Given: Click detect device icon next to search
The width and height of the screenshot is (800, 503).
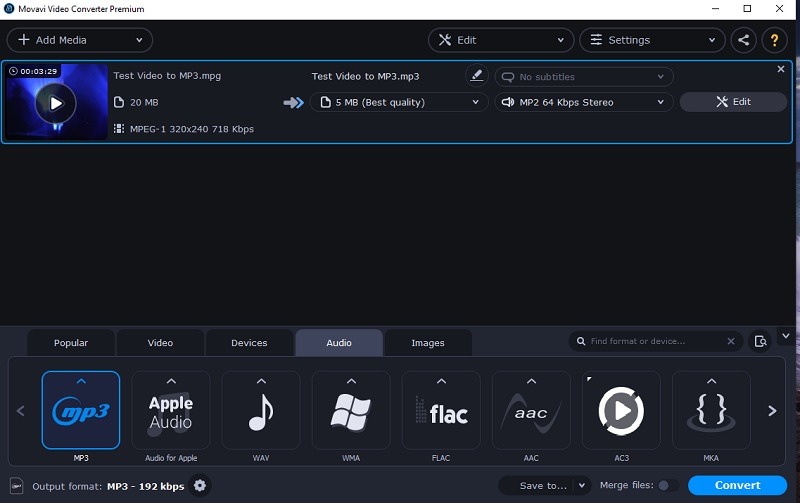Looking at the screenshot, I should click(x=760, y=341).
